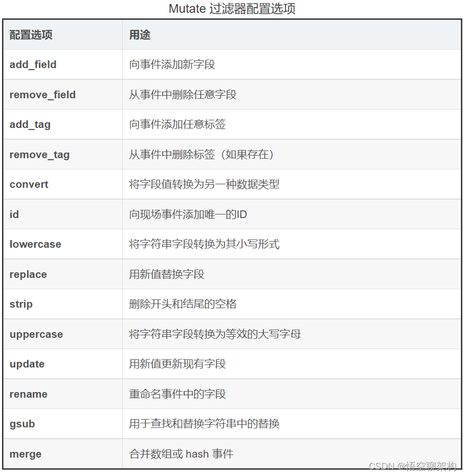Click the merge option name
This screenshot has height=476, width=464.
pos(25,454)
